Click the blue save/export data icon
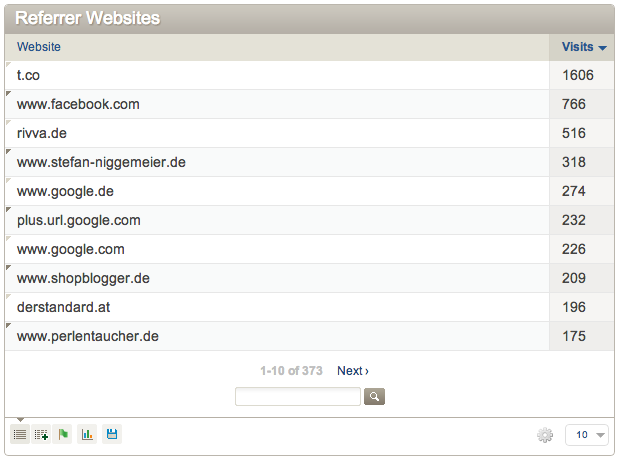Screen dimensions: 621x462 (x=112, y=434)
